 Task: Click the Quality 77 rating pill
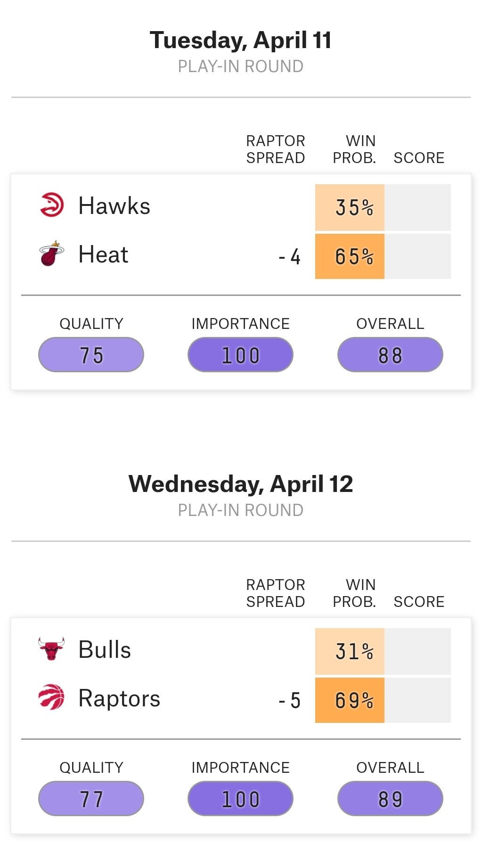point(91,799)
